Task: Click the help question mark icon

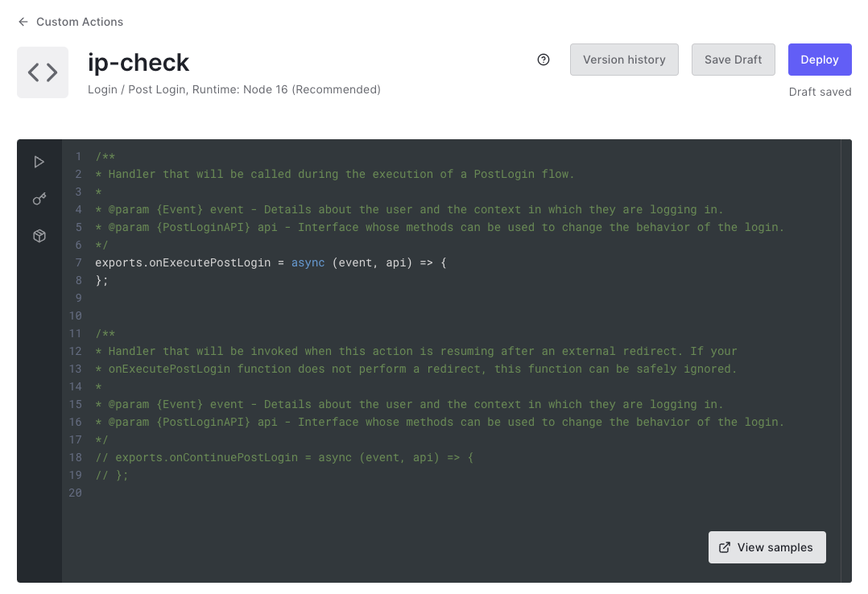Action: [x=544, y=60]
